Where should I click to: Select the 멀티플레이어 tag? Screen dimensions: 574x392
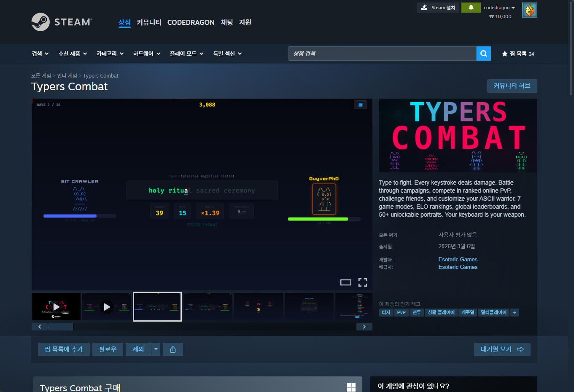(494, 312)
